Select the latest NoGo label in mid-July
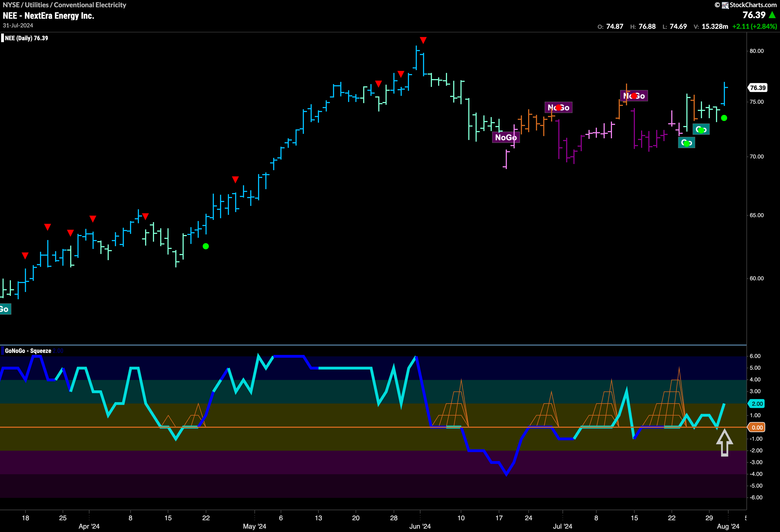 point(634,96)
